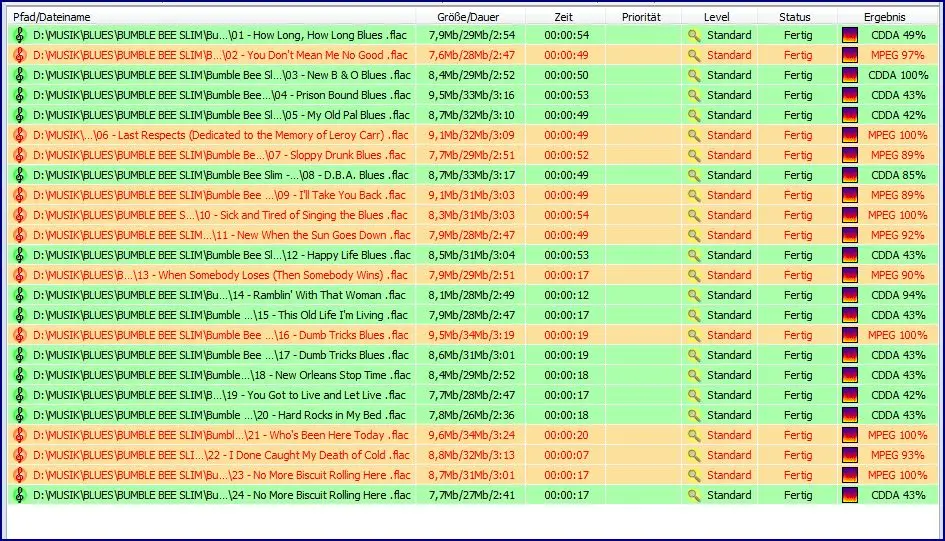
Task: Open the spectrum icon for track 01 result
Action: tap(850, 35)
